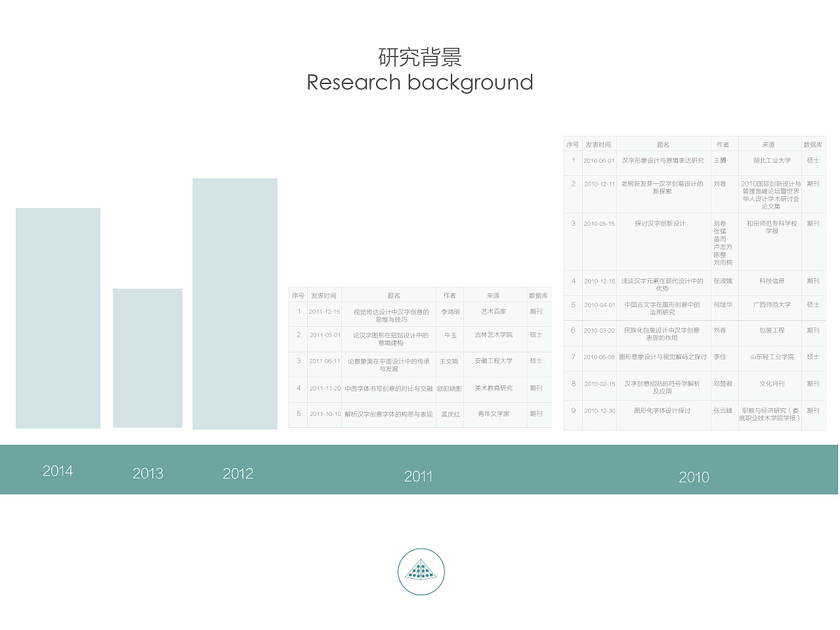Click the 2011-05-01 date cell

pos(325,335)
